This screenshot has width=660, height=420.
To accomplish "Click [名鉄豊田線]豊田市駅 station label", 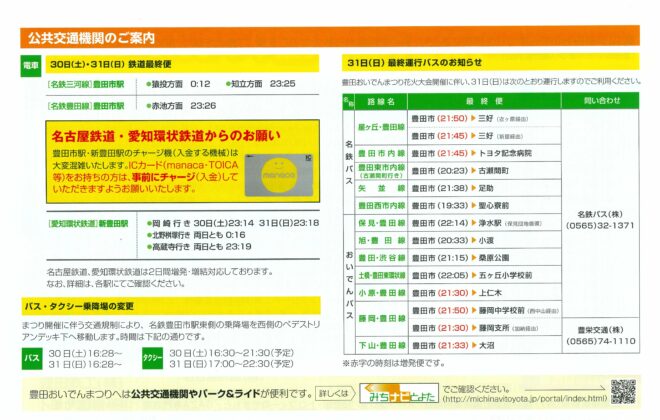I will click(86, 106).
